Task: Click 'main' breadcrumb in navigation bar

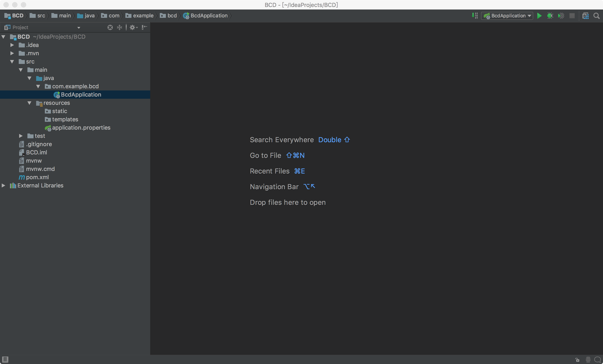Action: 65,16
